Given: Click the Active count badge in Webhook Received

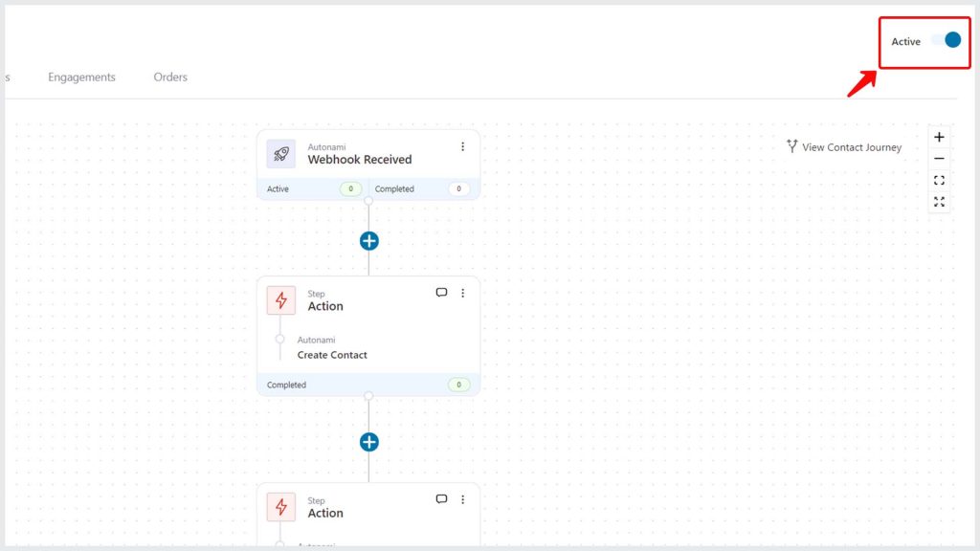Looking at the screenshot, I should (x=350, y=188).
